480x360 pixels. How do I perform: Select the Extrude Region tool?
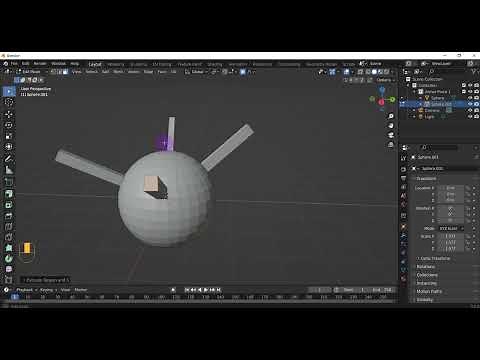[9, 194]
